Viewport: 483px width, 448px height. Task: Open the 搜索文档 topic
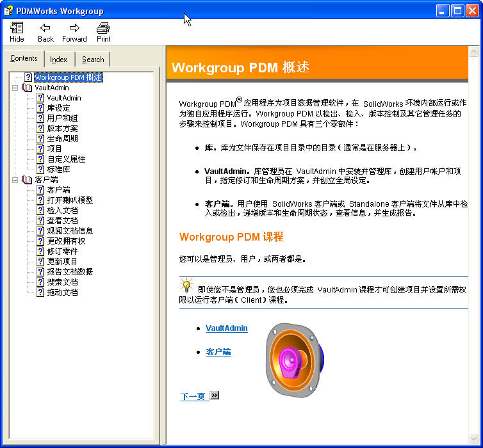pyautogui.click(x=62, y=282)
